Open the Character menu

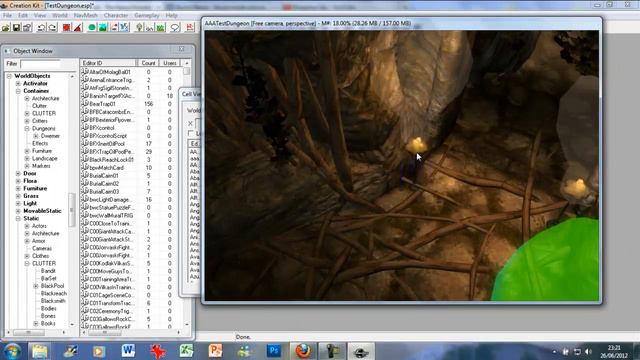point(116,15)
